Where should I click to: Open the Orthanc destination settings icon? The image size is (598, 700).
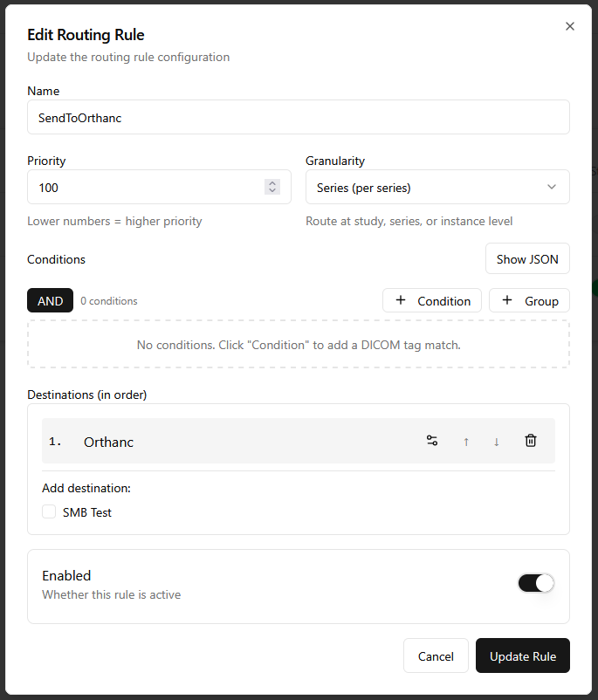click(x=432, y=441)
